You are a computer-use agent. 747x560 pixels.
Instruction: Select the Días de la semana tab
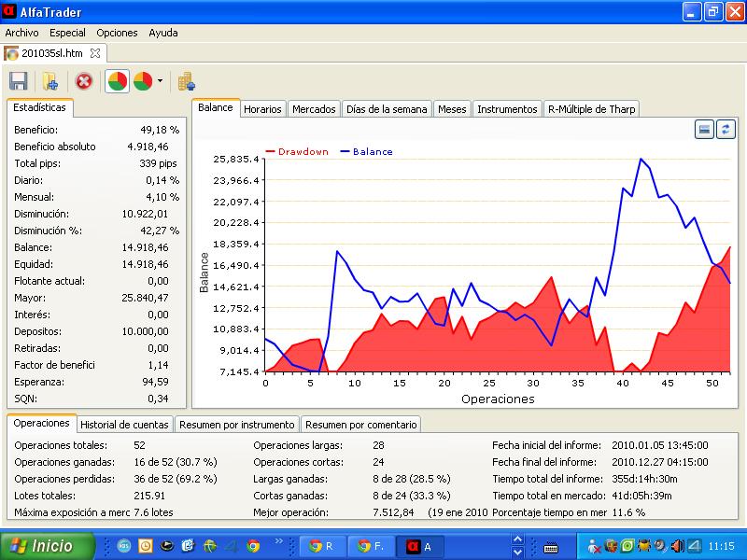click(386, 109)
